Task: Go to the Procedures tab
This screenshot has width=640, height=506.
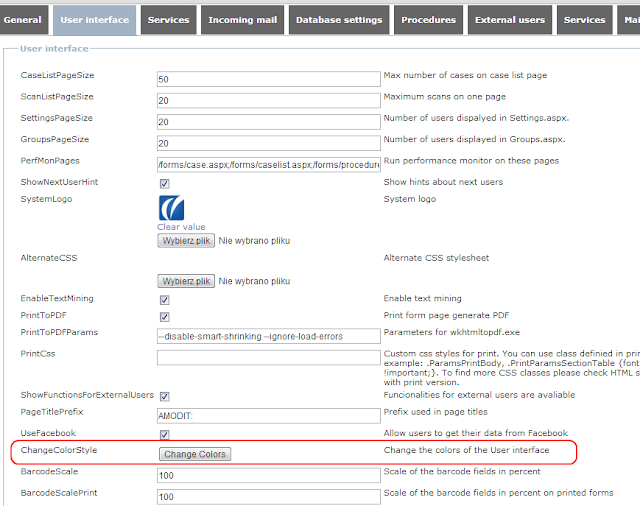Action: tap(428, 20)
